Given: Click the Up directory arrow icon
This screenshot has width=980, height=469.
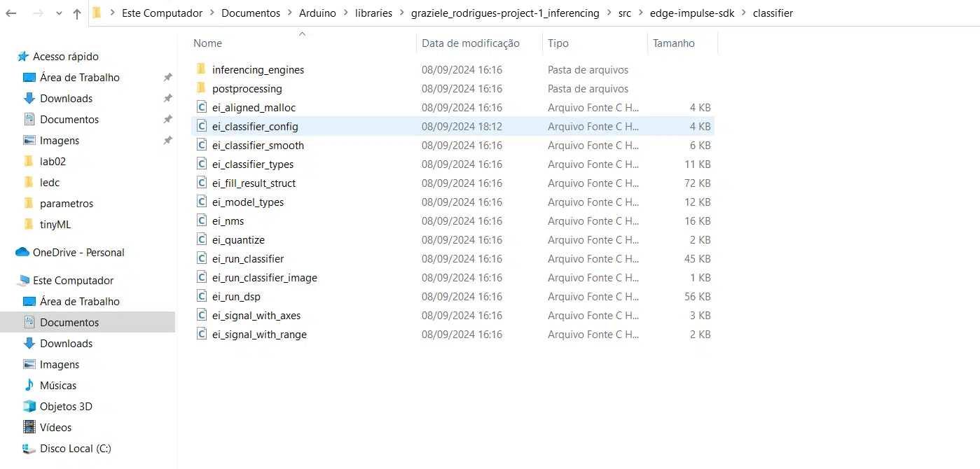Looking at the screenshot, I should (x=77, y=13).
